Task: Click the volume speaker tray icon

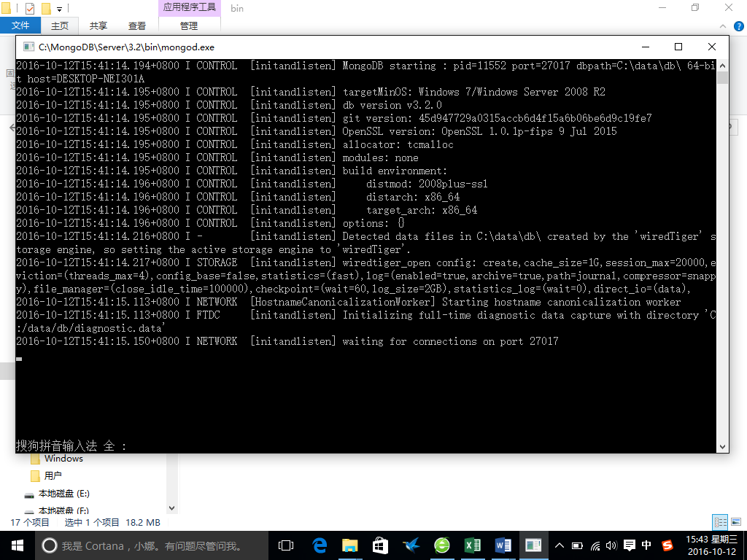Action: coord(611,545)
